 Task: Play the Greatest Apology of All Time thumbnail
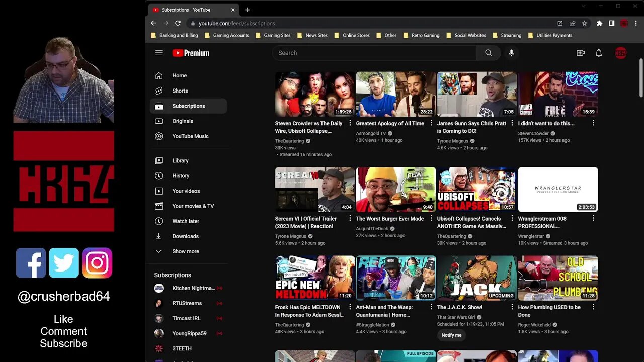[x=396, y=94]
